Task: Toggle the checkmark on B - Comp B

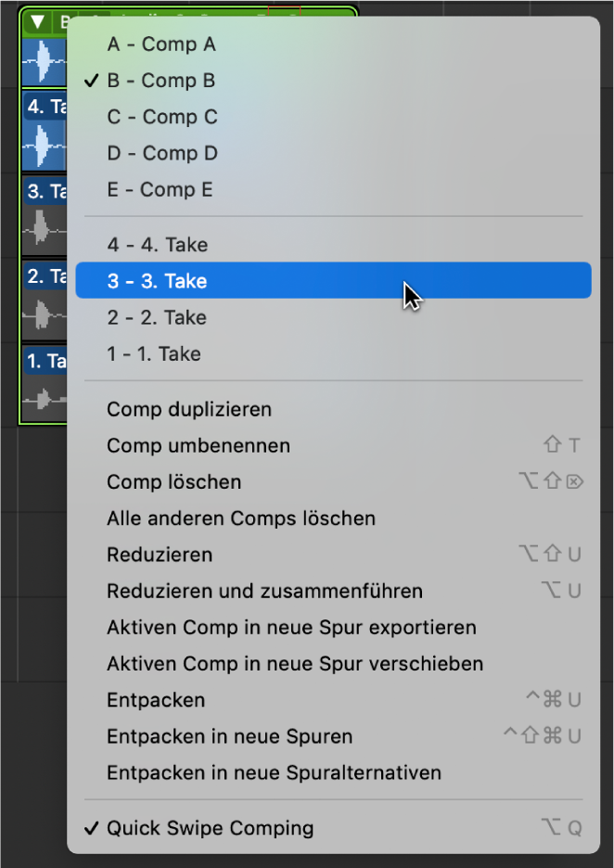Action: click(161, 81)
